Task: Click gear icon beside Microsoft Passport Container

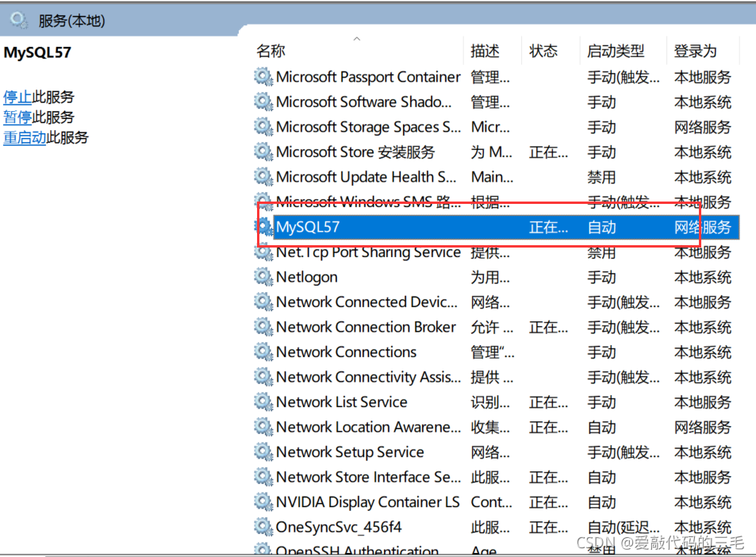Action: coord(263,77)
